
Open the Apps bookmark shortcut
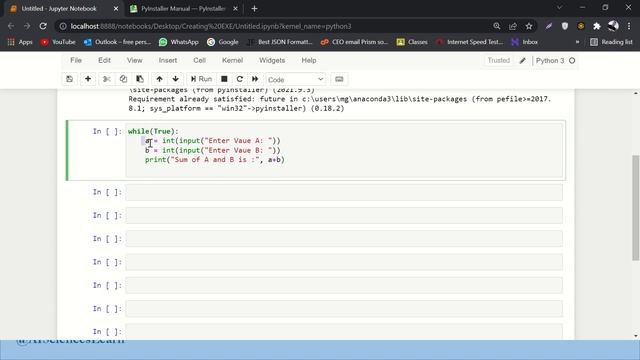(20, 42)
